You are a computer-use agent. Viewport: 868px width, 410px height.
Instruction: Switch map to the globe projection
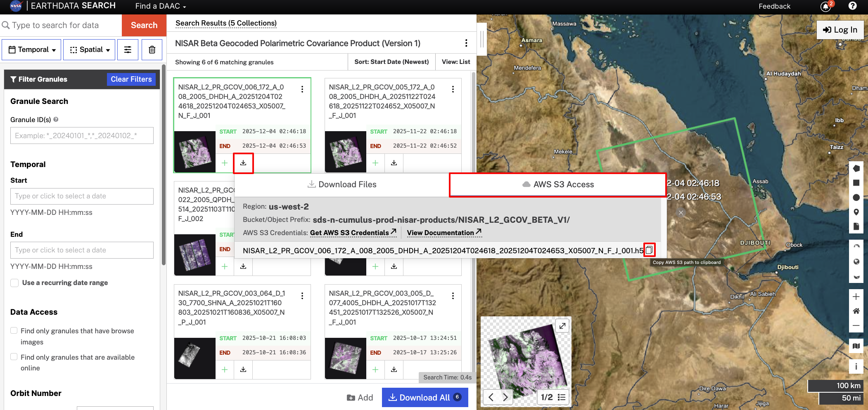(856, 262)
